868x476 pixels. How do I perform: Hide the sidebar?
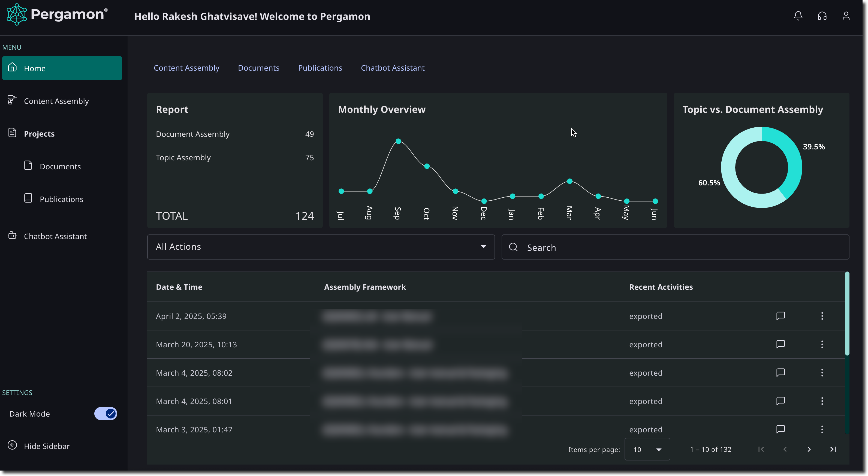pyautogui.click(x=39, y=446)
